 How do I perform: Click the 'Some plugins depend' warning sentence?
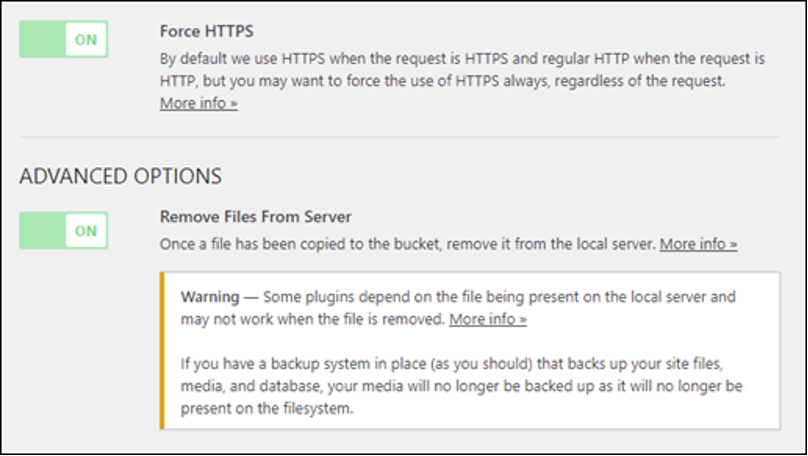coord(458,308)
